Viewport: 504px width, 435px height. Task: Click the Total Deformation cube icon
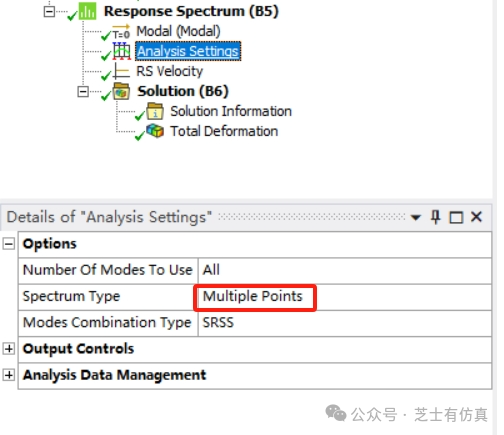point(155,131)
